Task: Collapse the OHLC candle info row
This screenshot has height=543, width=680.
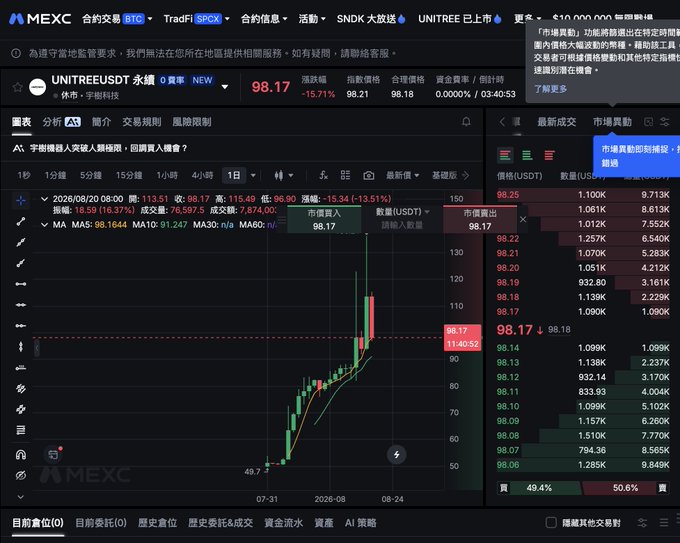Action: 44,199
